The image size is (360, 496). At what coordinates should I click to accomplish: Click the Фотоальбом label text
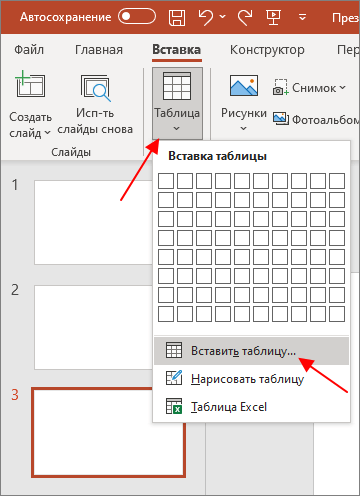[x=325, y=119]
